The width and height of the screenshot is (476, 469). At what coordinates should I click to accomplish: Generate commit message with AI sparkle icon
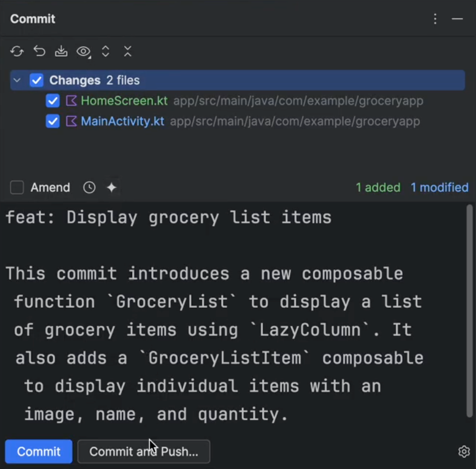click(111, 187)
